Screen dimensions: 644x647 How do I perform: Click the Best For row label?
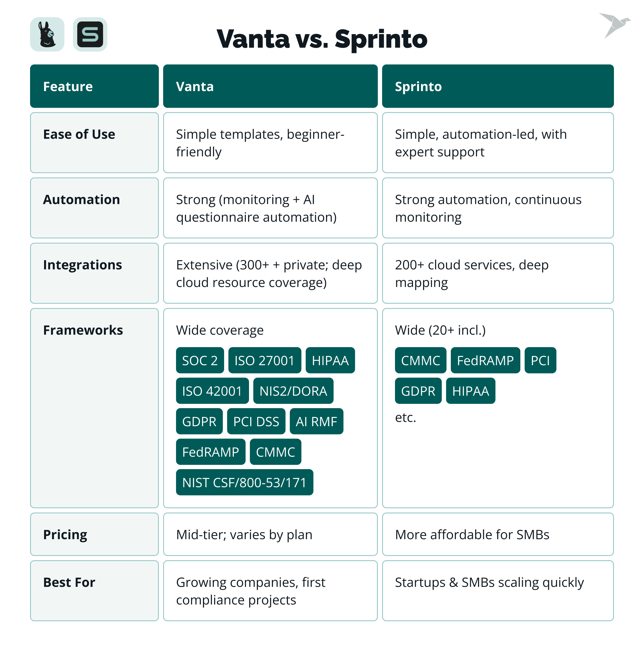click(69, 582)
